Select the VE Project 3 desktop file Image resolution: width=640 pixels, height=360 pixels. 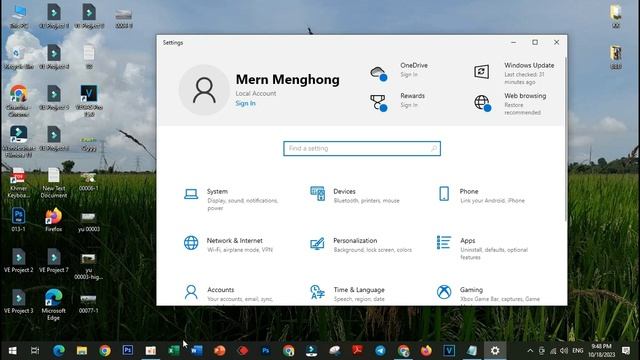tap(18, 302)
